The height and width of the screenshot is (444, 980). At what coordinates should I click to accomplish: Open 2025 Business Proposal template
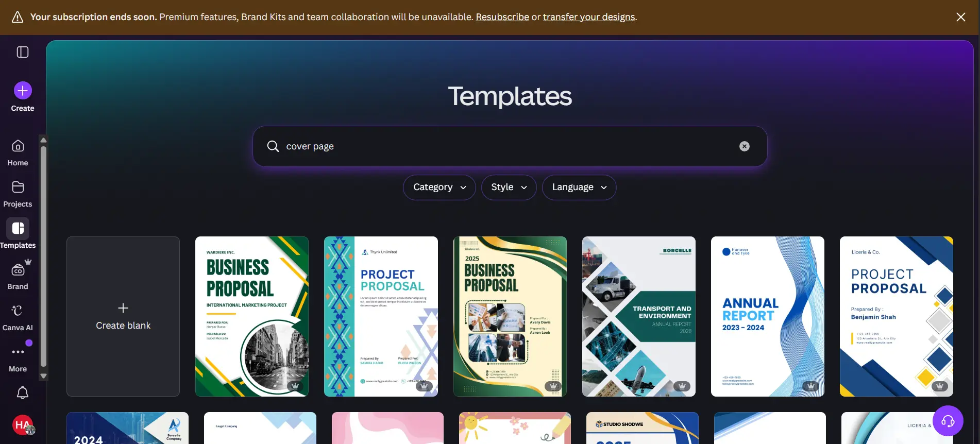510,316
